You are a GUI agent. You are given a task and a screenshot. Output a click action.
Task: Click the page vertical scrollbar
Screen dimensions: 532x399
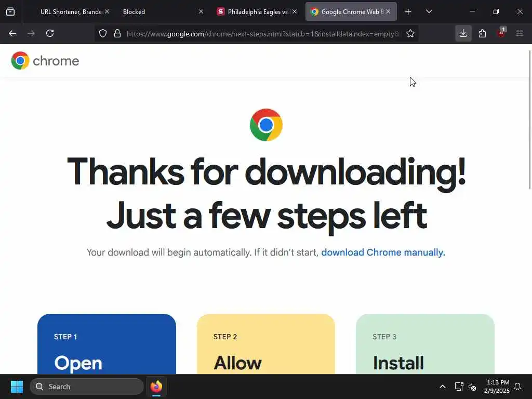click(530, 120)
